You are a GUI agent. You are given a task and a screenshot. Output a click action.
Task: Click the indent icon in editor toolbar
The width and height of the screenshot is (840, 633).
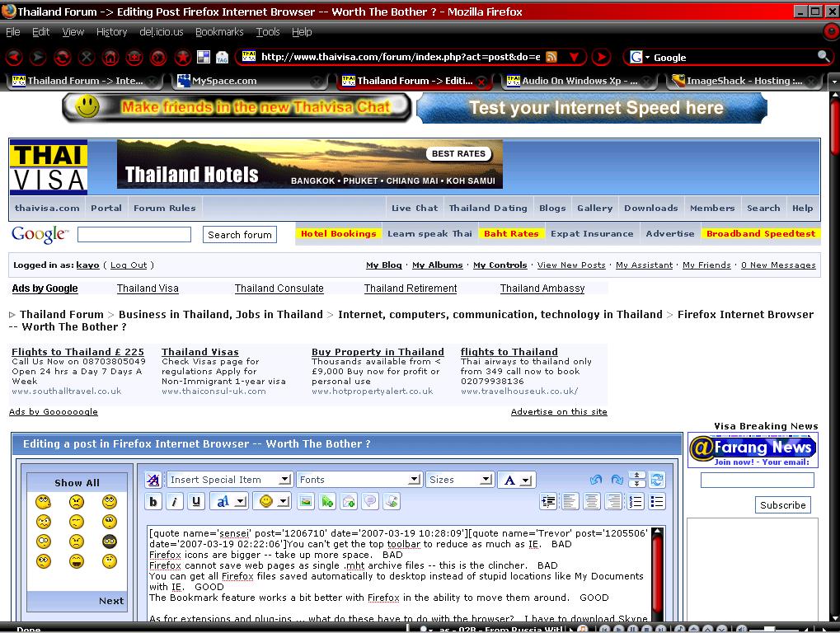click(548, 502)
